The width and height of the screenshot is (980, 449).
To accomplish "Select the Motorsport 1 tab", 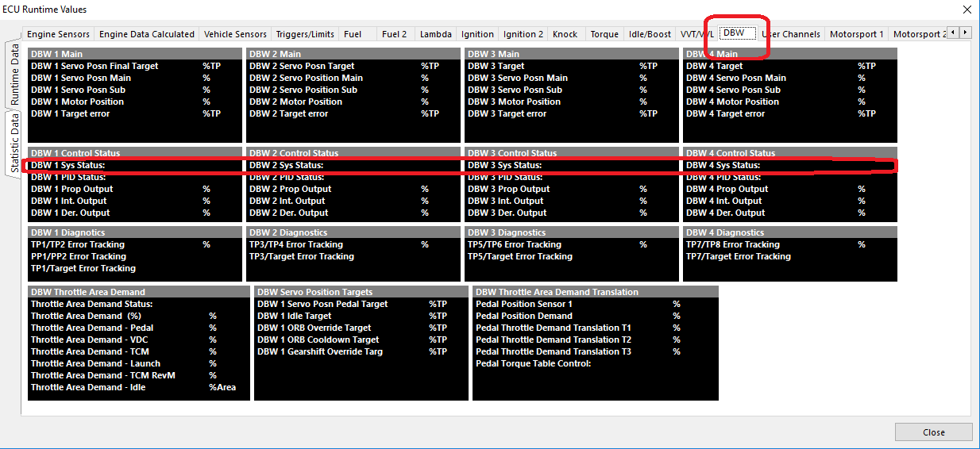I will pyautogui.click(x=856, y=34).
